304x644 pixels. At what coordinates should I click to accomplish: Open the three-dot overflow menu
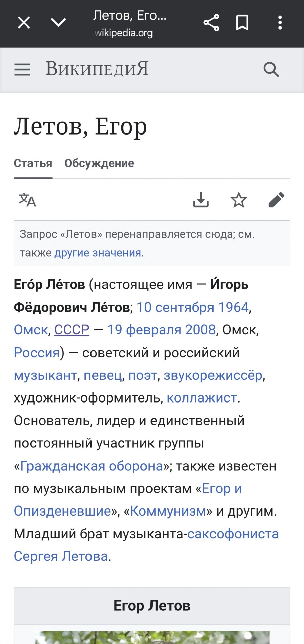pyautogui.click(x=280, y=23)
